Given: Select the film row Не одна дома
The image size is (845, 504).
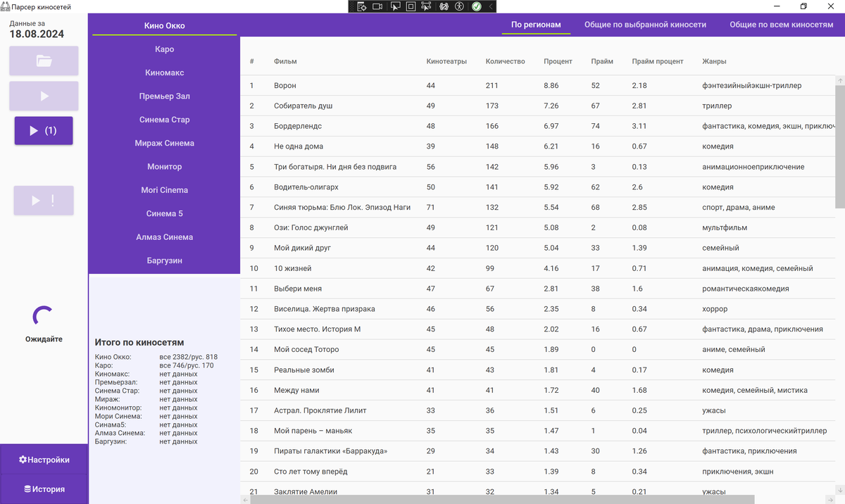Looking at the screenshot, I should tap(537, 146).
